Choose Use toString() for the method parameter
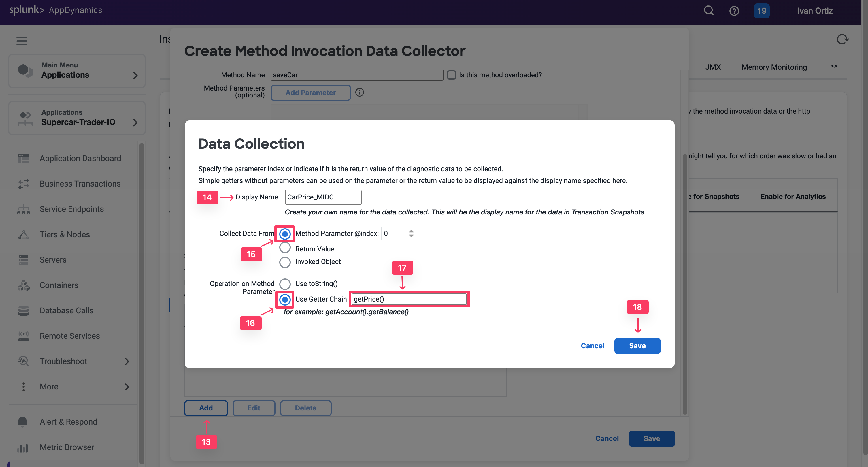The height and width of the screenshot is (467, 868). coord(285,284)
